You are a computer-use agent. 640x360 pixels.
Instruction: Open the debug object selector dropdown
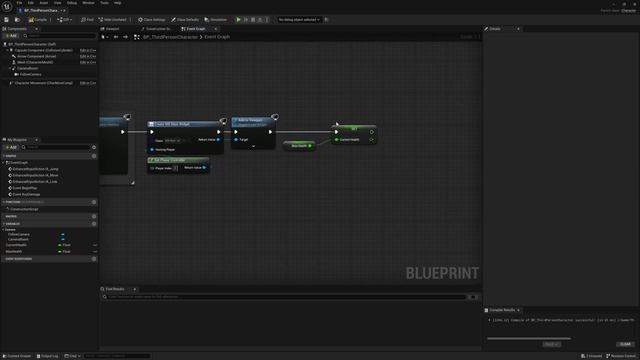click(x=299, y=20)
